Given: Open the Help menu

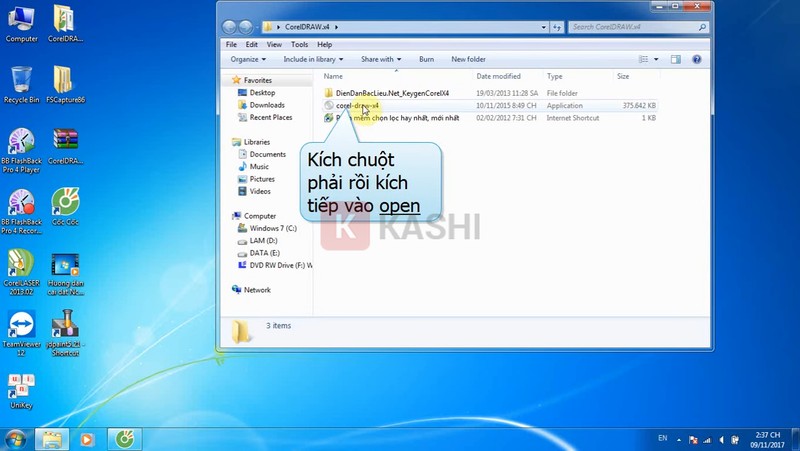Looking at the screenshot, I should click(324, 44).
